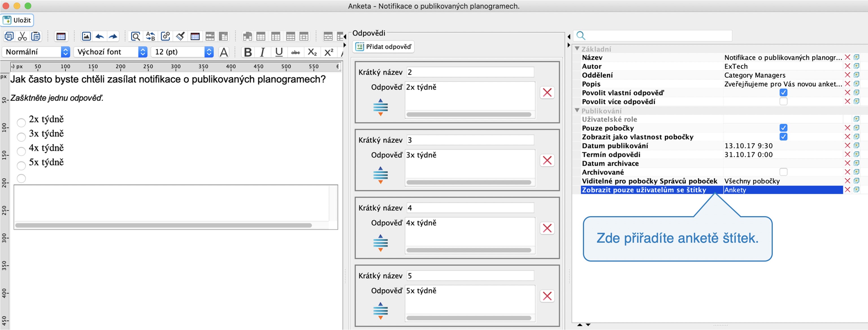Select radio button 5x týdně

pos(21,166)
